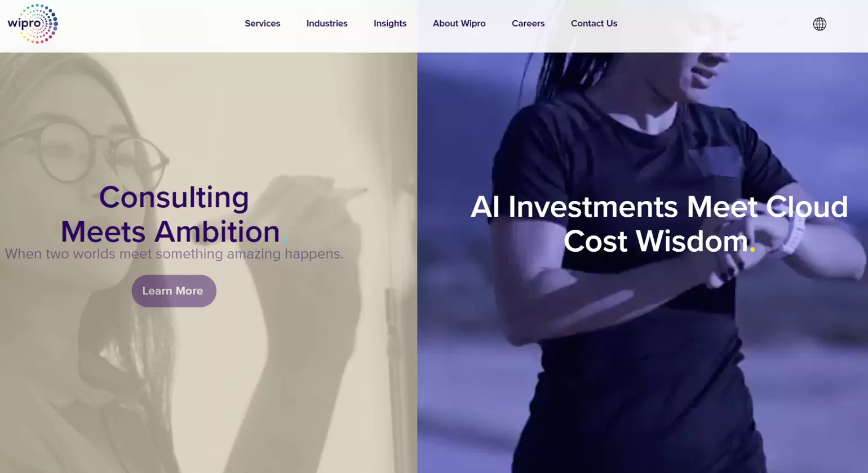Select Insights in the navigation bar

pyautogui.click(x=390, y=24)
